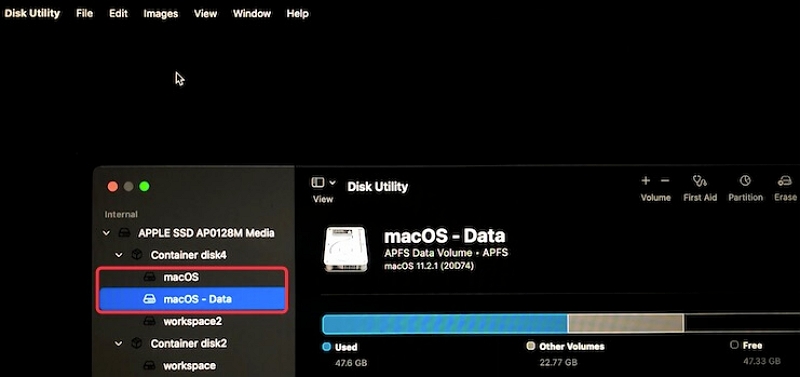The height and width of the screenshot is (377, 800).
Task: Click the blue Used legend dot
Action: tap(327, 347)
